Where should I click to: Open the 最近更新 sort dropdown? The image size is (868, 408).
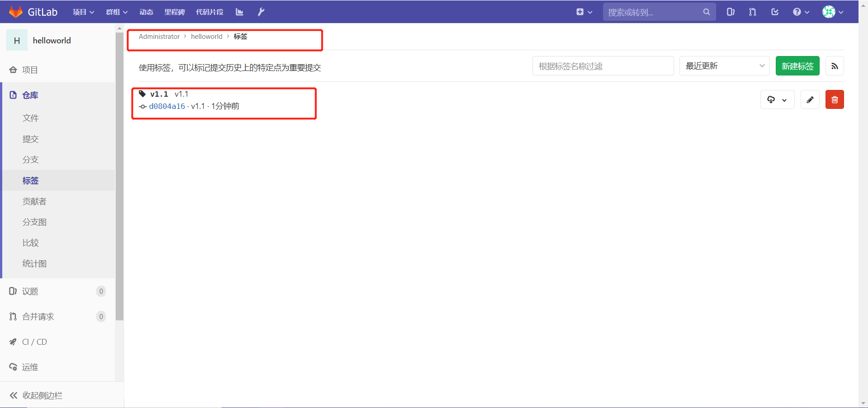tap(724, 66)
